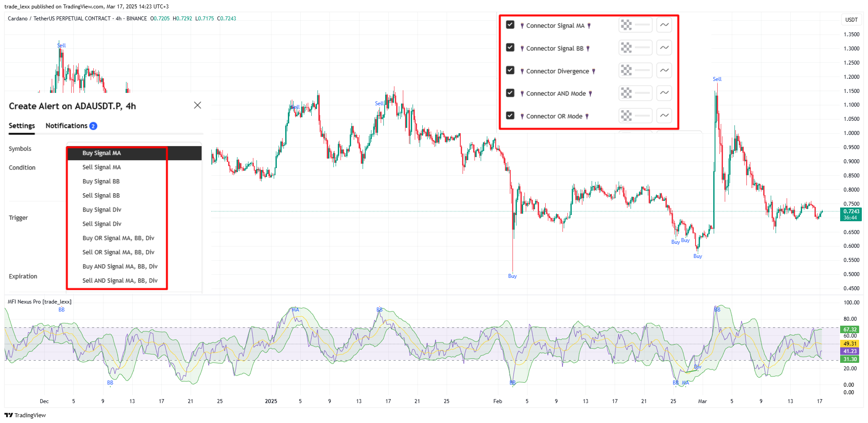868x423 pixels.
Task: Click the 2025 label on time axis
Action: pyautogui.click(x=271, y=401)
